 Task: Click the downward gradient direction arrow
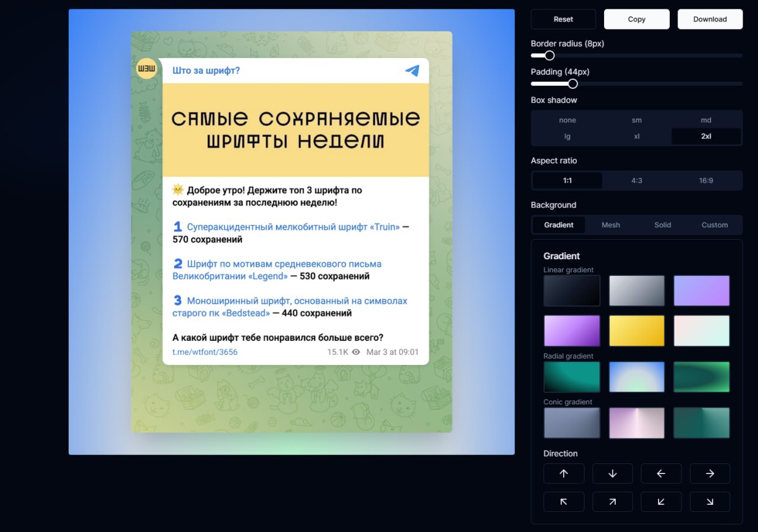coord(612,473)
